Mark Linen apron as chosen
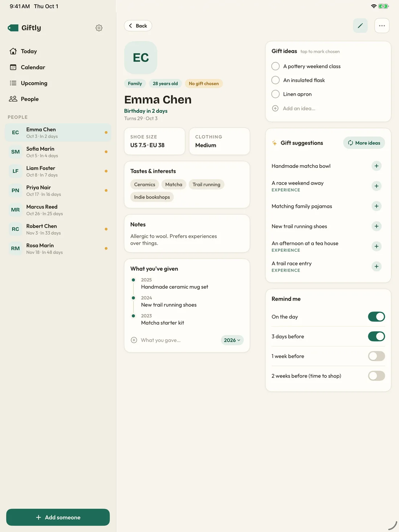Viewport: 399px width, 532px height. (276, 94)
